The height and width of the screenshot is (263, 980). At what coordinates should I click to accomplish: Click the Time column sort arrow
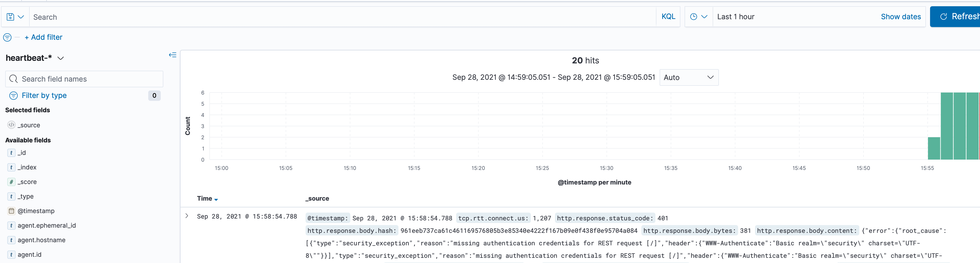(216, 200)
